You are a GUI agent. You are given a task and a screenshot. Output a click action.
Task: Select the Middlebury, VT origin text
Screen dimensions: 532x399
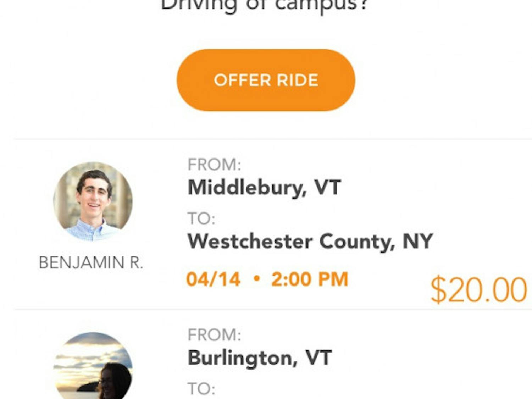[264, 187]
